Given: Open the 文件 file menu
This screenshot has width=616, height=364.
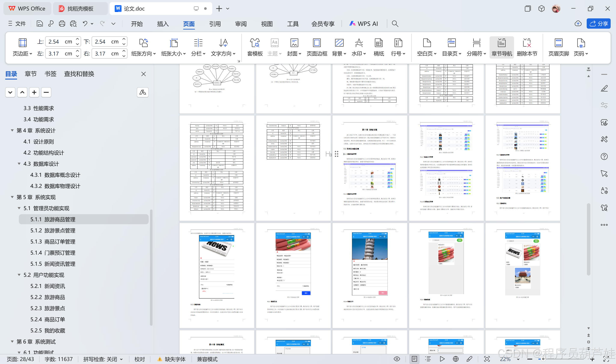Looking at the screenshot, I should coord(17,24).
